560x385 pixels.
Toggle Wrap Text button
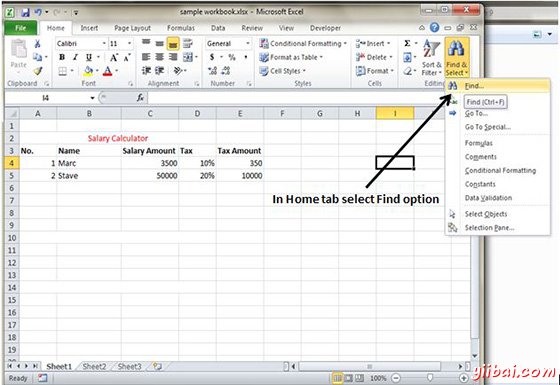(188, 44)
